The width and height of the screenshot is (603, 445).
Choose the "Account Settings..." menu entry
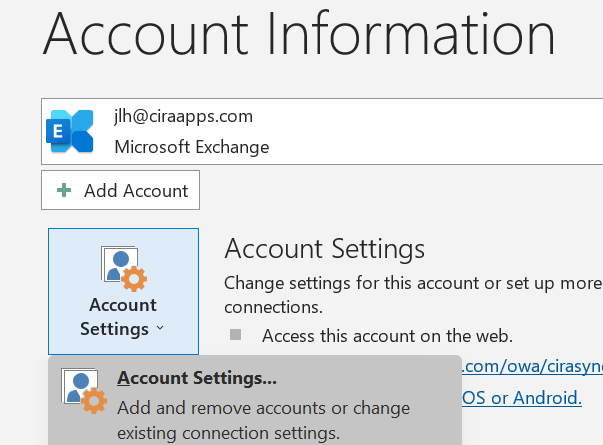196,378
